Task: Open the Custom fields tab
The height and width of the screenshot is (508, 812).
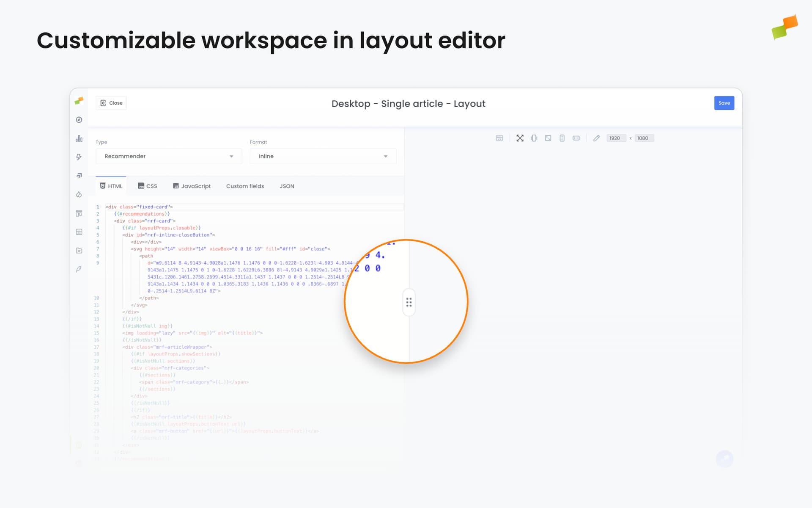Action: (x=245, y=186)
